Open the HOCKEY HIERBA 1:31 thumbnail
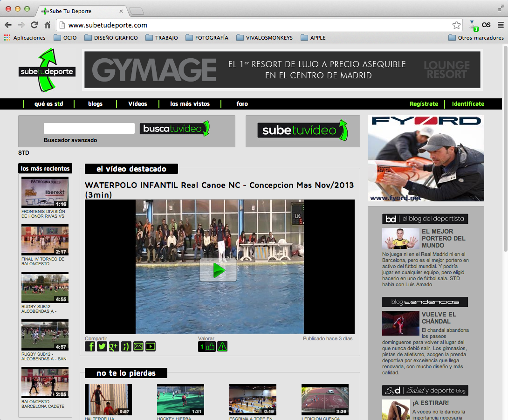The width and height of the screenshot is (508, 420). pos(180,399)
